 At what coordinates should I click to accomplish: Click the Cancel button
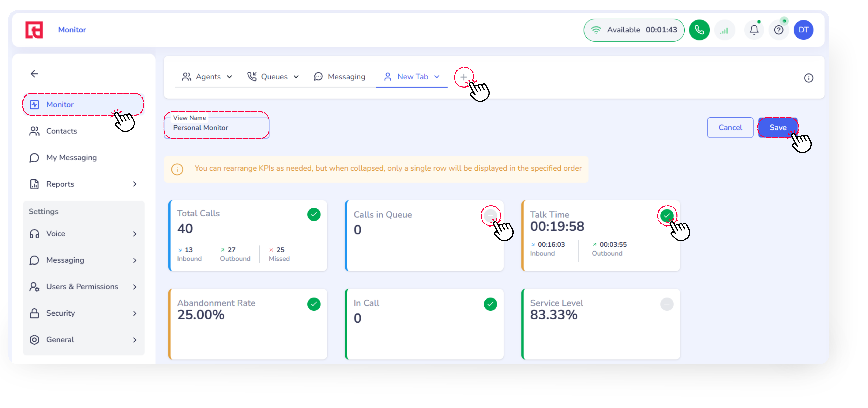tap(730, 128)
